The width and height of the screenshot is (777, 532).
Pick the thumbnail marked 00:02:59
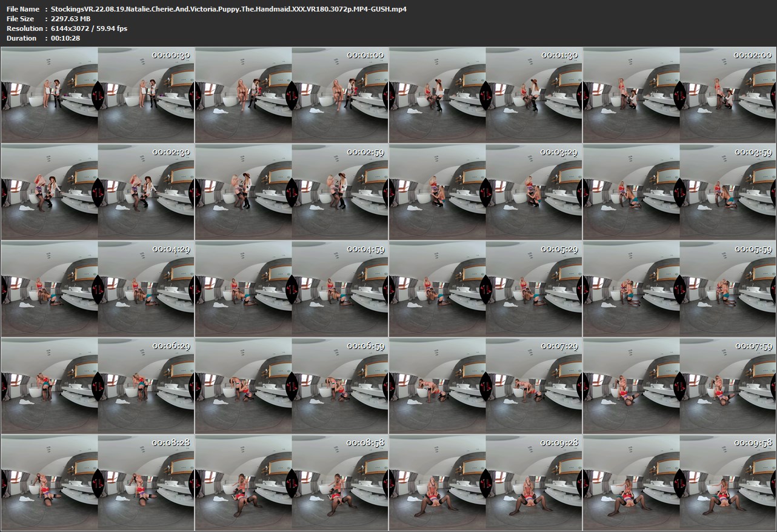click(x=292, y=192)
